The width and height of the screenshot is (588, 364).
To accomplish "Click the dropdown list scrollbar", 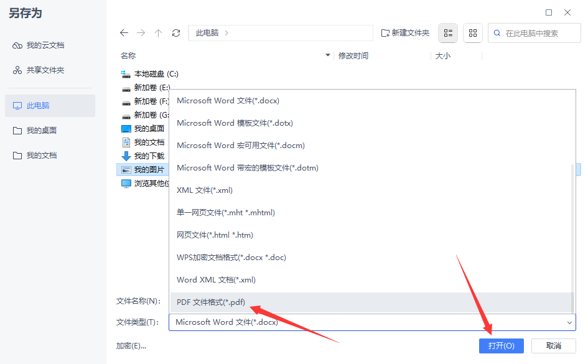I will (x=572, y=238).
